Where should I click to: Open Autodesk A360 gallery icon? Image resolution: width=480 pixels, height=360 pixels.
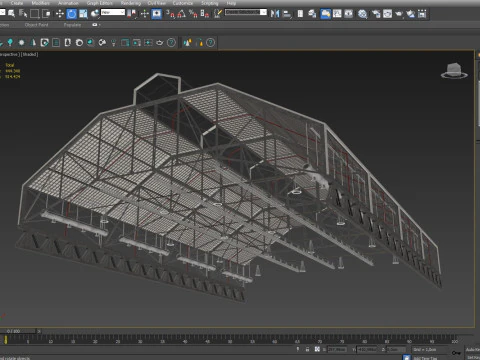click(x=422, y=14)
